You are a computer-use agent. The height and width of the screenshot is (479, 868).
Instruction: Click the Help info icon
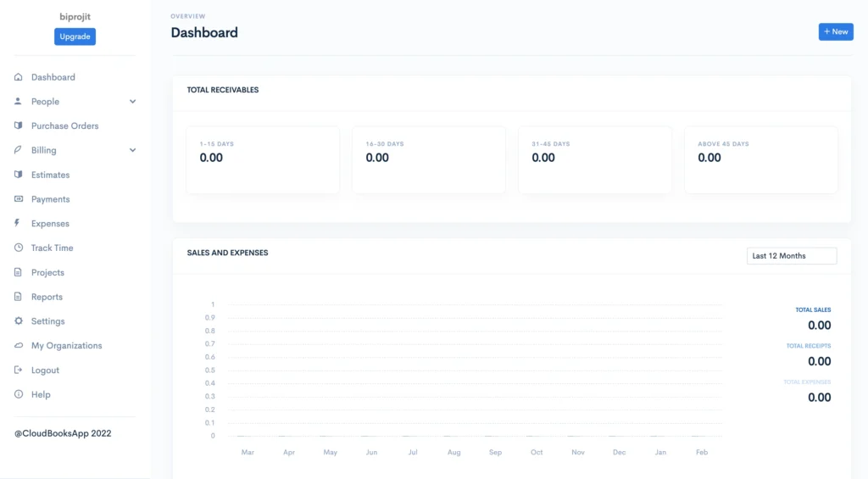19,394
